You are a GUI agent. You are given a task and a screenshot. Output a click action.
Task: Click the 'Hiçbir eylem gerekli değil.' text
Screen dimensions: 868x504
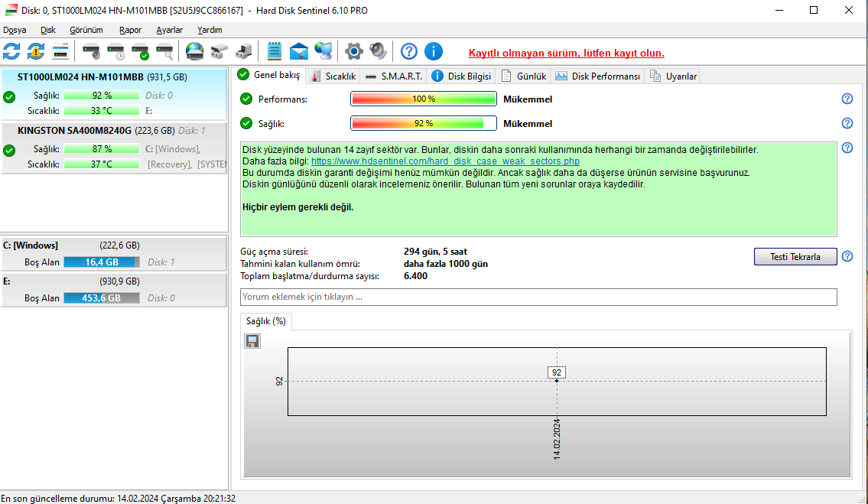[x=297, y=207]
